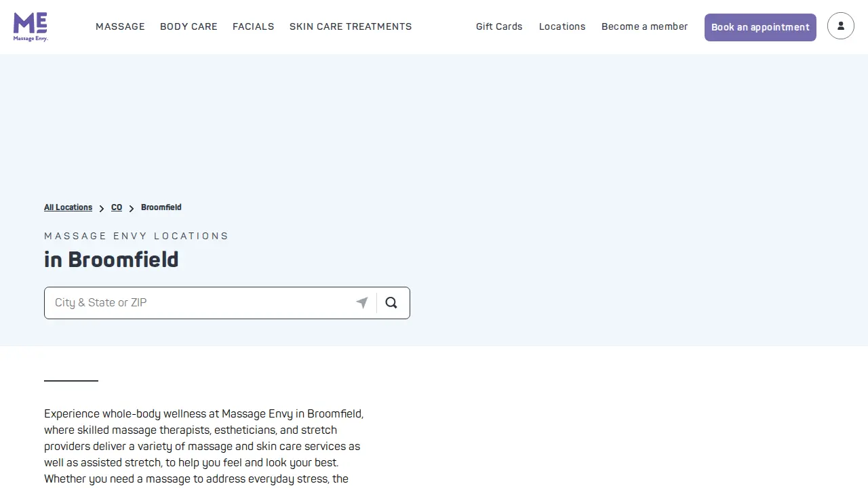The width and height of the screenshot is (868, 488).
Task: Click the 'in Broomfield' heading
Action: [111, 260]
